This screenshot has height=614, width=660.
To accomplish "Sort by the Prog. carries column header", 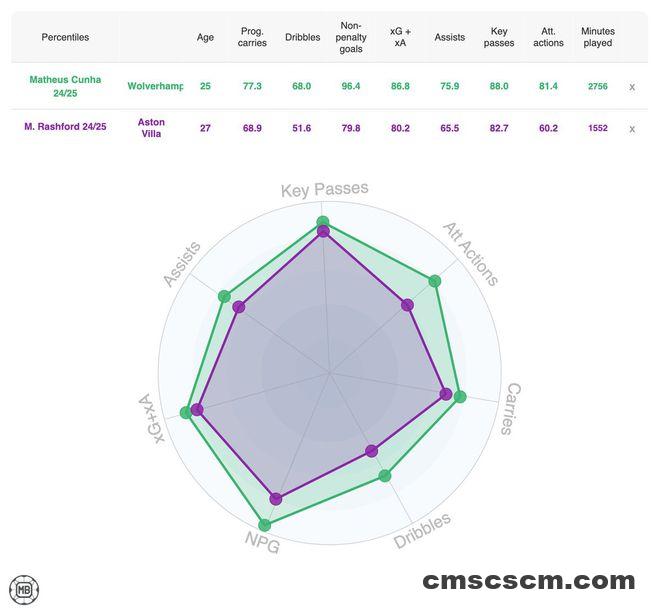I will [x=253, y=37].
